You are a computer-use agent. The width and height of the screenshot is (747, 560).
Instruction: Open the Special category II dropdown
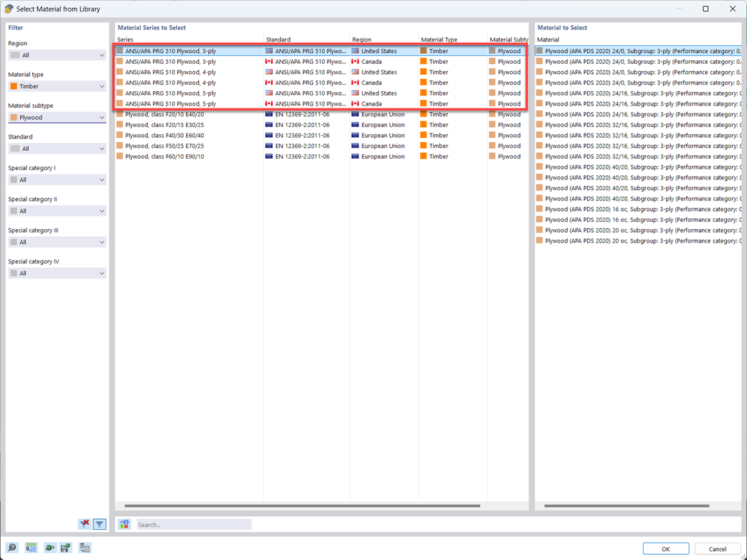[x=57, y=211]
